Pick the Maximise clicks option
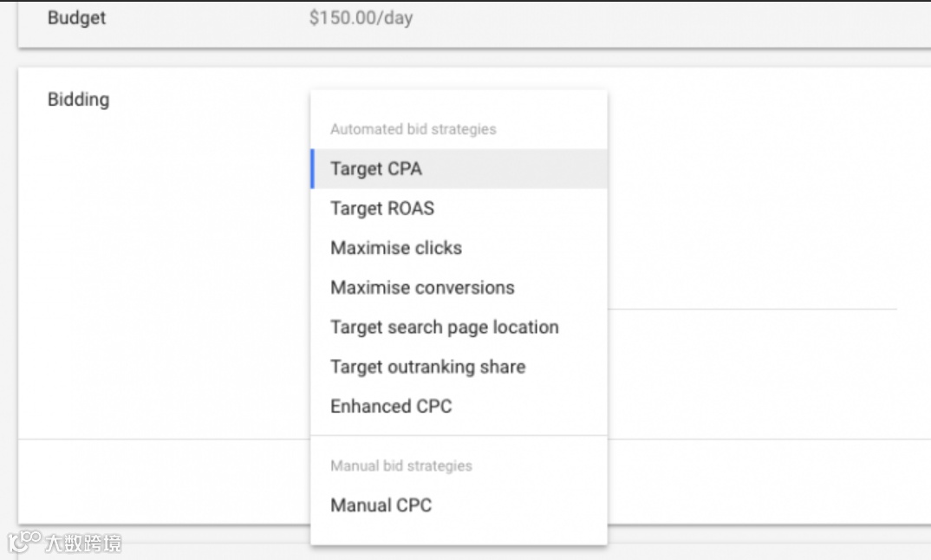Viewport: 931px width, 560px height. (x=396, y=248)
